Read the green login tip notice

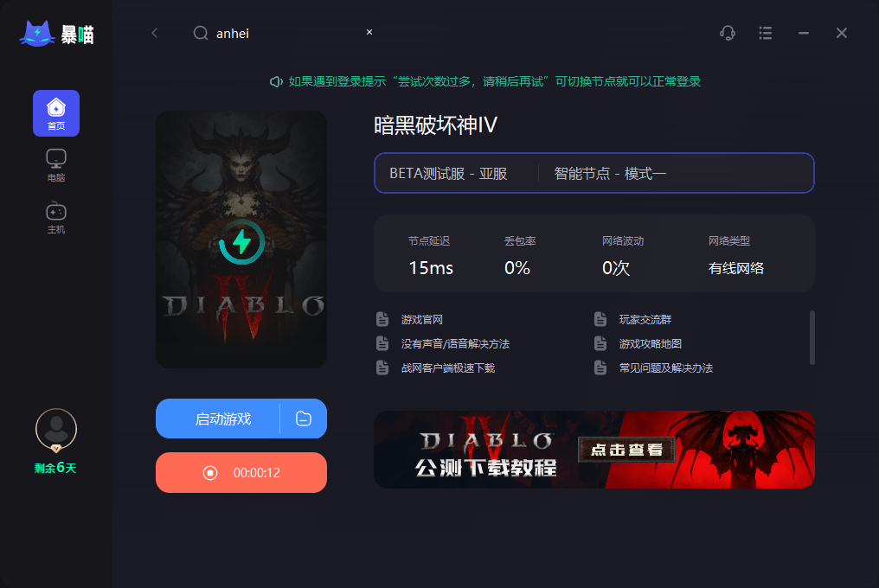(x=495, y=82)
